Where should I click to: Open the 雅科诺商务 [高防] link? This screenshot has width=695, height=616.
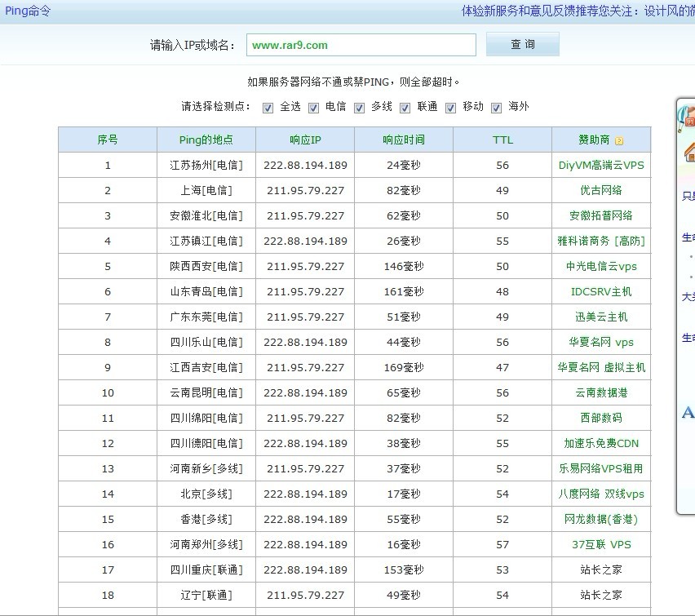[x=601, y=242]
